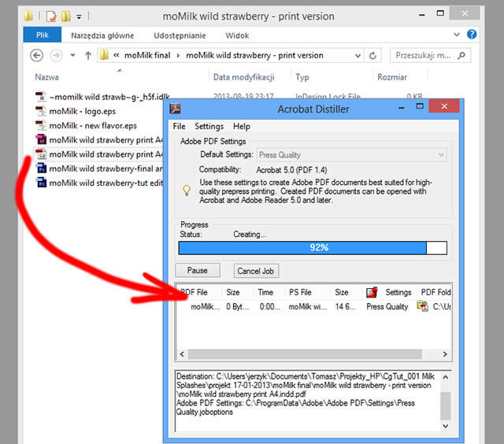Click the job list horizontal scrollbar thumb
504x444 pixels.
(305, 354)
